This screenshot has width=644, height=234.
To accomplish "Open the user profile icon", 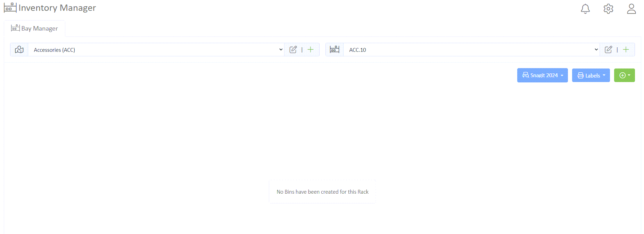I will [x=631, y=9].
